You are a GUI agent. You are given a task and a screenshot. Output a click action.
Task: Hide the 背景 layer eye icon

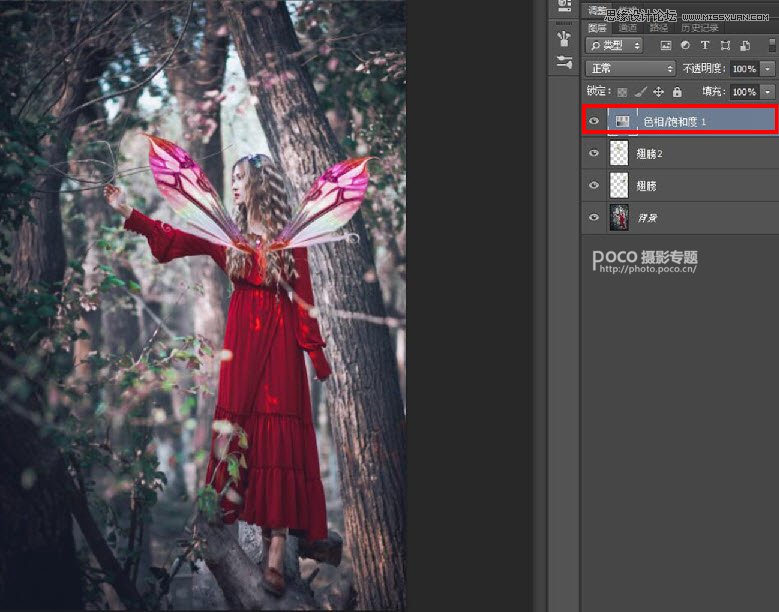594,217
